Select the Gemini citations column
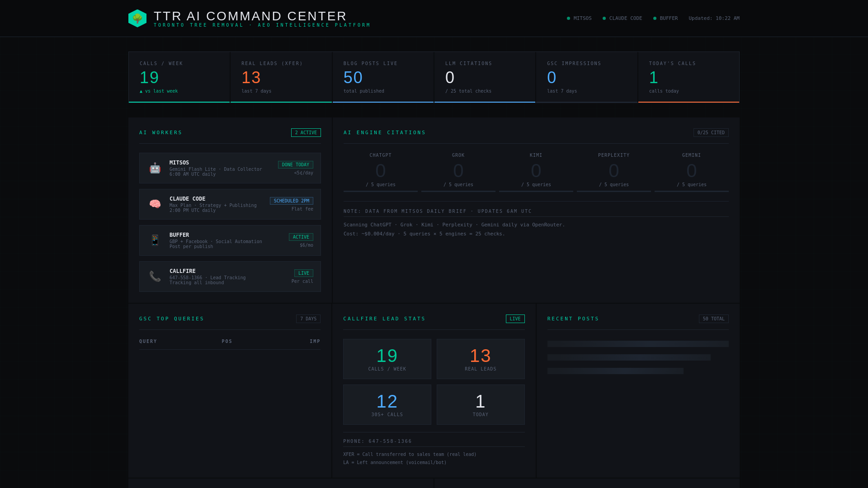Viewport: 868px width, 488px height. 692,172
